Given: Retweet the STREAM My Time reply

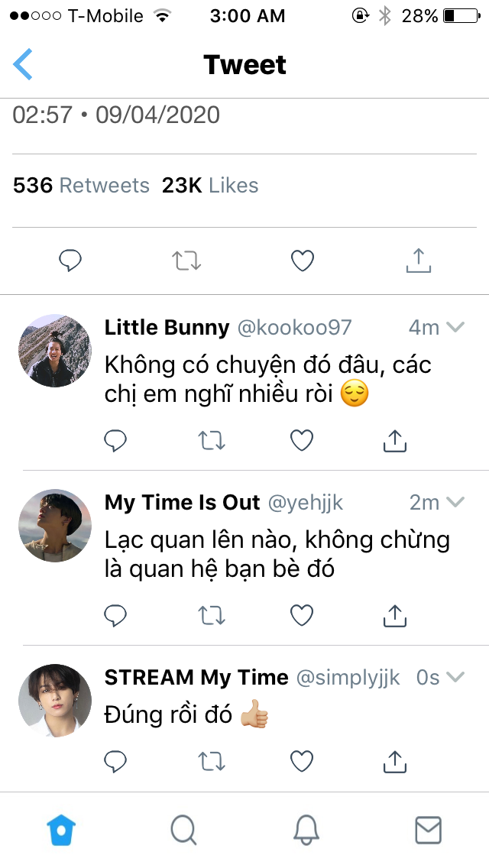Looking at the screenshot, I should 212,762.
